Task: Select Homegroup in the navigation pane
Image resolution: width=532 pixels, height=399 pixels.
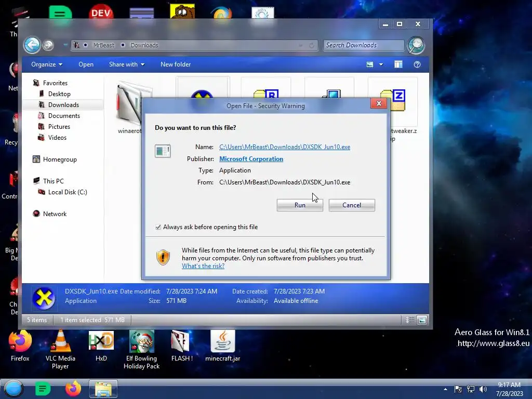Action: click(59, 159)
